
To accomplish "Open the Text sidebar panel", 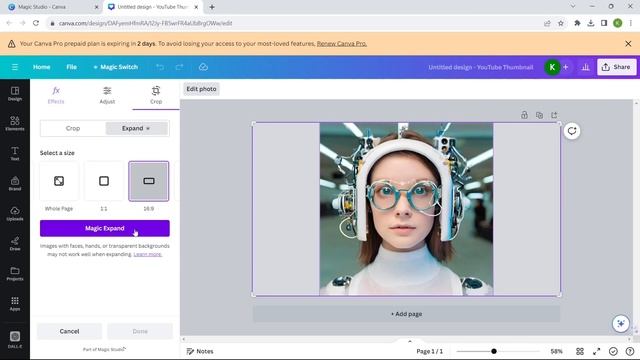I will point(15,153).
